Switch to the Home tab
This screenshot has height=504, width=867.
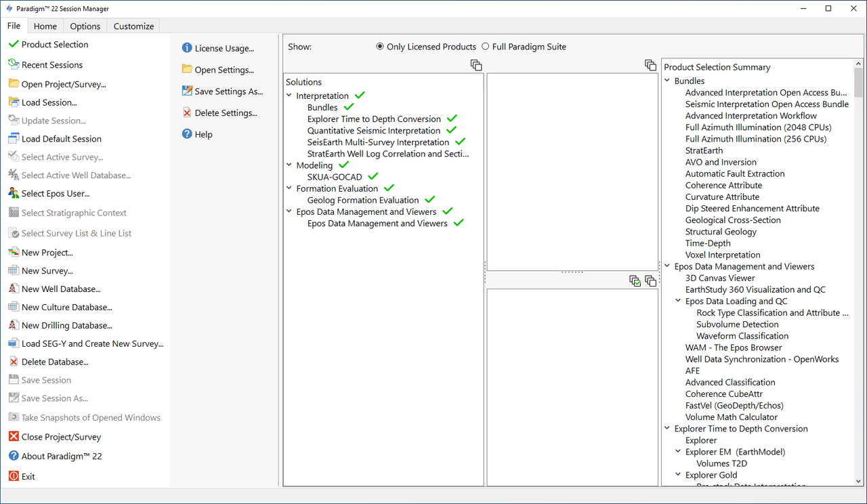tap(45, 26)
